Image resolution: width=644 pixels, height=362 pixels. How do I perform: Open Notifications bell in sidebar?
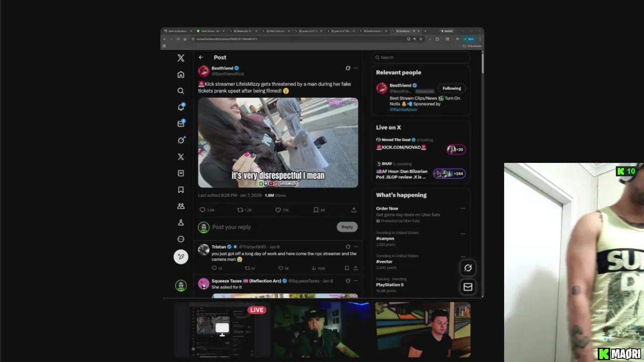coord(181,107)
